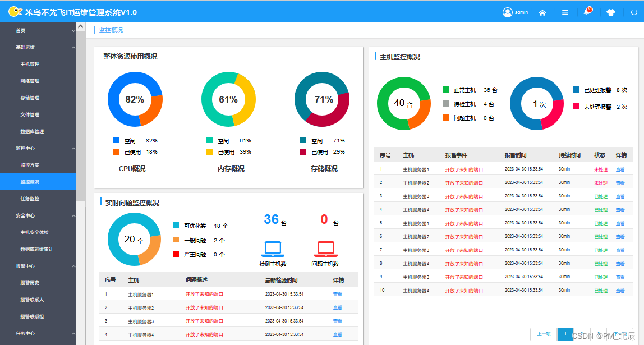644x345 pixels.
Task: Open 数据库运维审计 in the sidebar
Action: pos(36,249)
